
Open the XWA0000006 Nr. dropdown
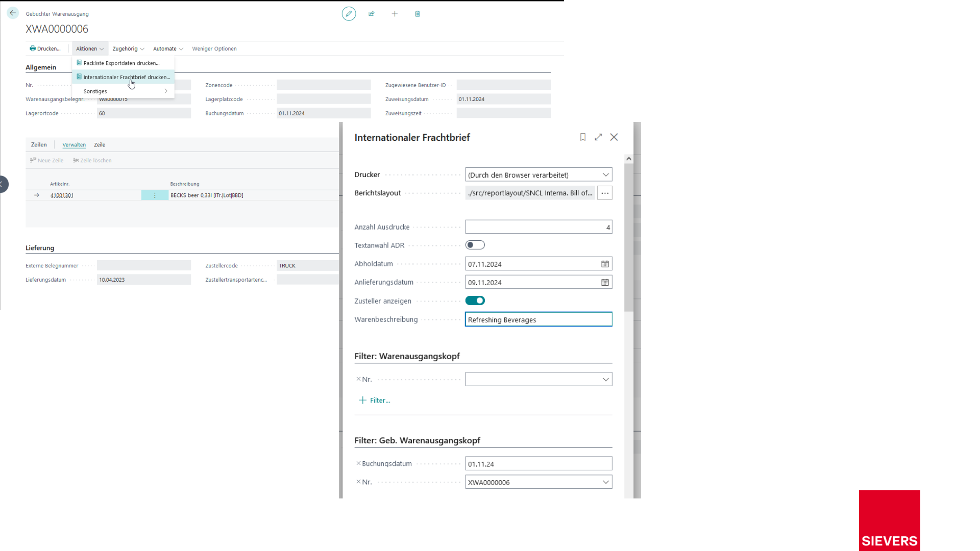(606, 482)
